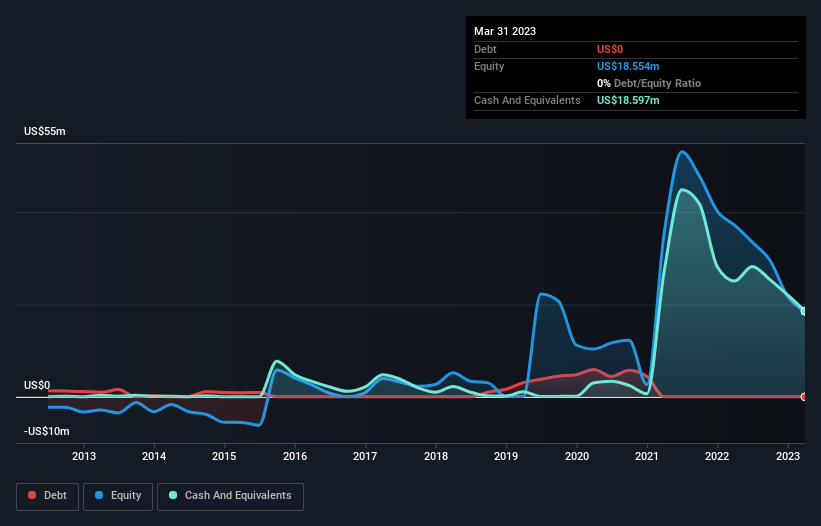The height and width of the screenshot is (526, 821).
Task: Click the 2018 x-axis label
Action: coord(436,456)
